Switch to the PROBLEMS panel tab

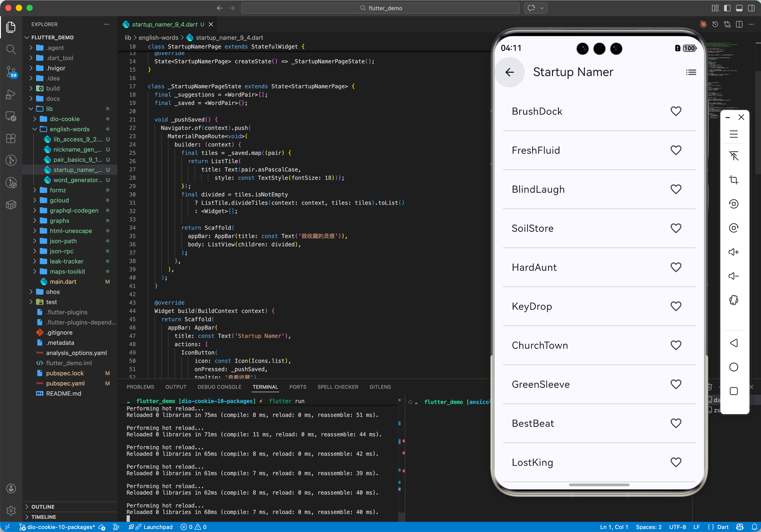tap(140, 387)
